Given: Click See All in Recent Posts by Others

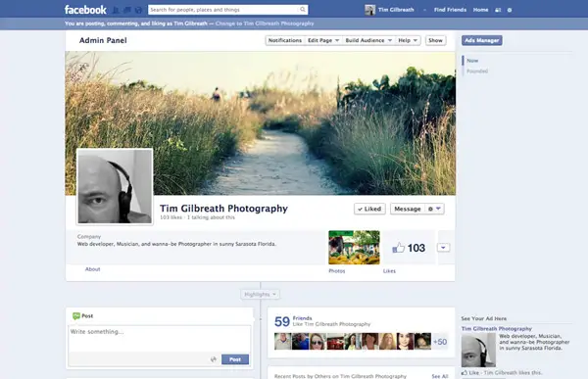Looking at the screenshot, I should (439, 376).
